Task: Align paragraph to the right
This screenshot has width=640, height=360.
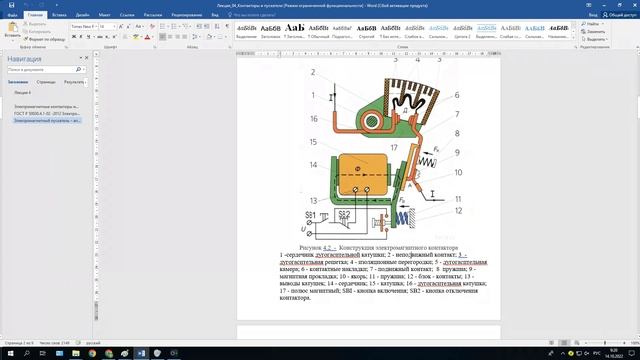Action: (177, 37)
